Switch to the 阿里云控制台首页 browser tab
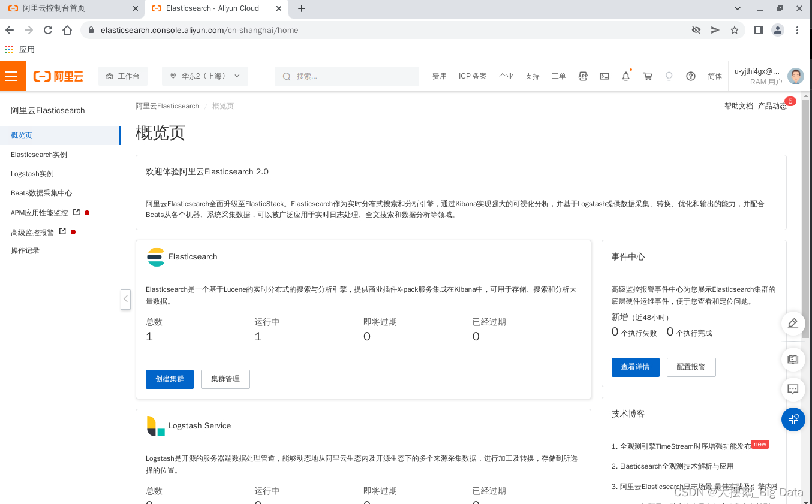 [72, 8]
